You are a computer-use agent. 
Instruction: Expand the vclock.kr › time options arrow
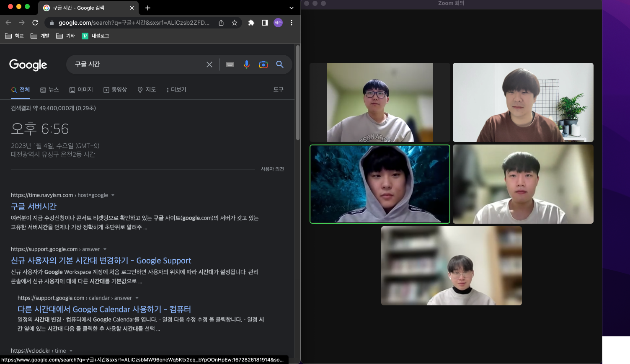pyautogui.click(x=71, y=351)
